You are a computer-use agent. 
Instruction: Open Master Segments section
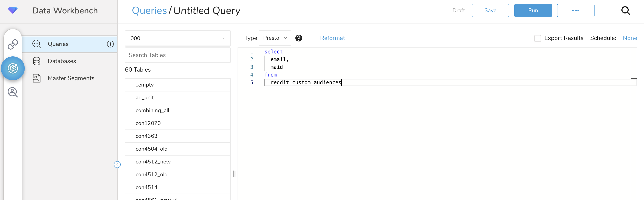coord(71,78)
